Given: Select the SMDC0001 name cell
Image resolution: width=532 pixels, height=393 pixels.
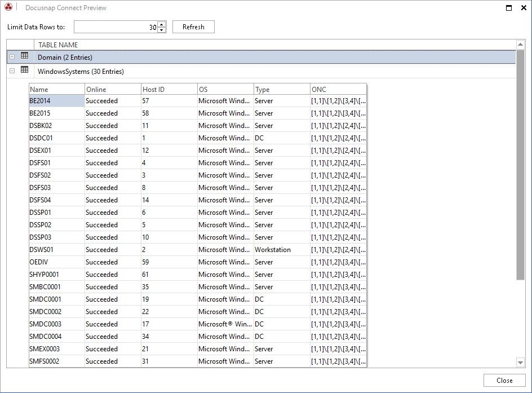Looking at the screenshot, I should pyautogui.click(x=57, y=299).
